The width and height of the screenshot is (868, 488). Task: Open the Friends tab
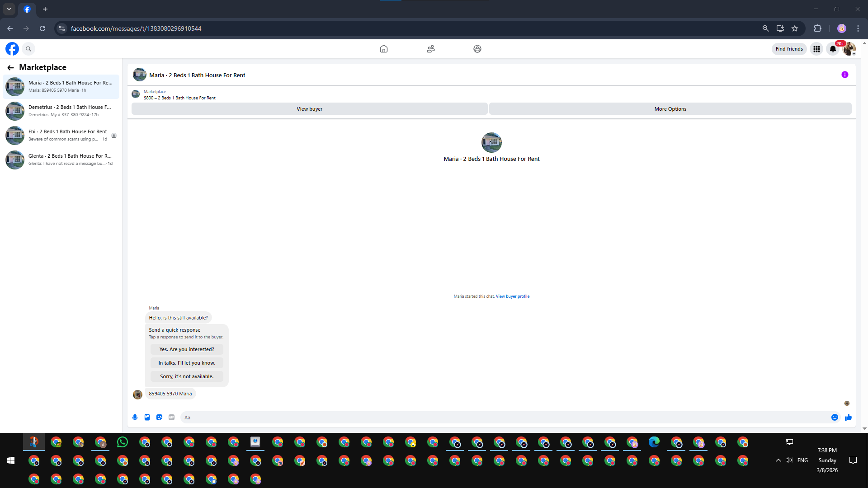point(430,49)
